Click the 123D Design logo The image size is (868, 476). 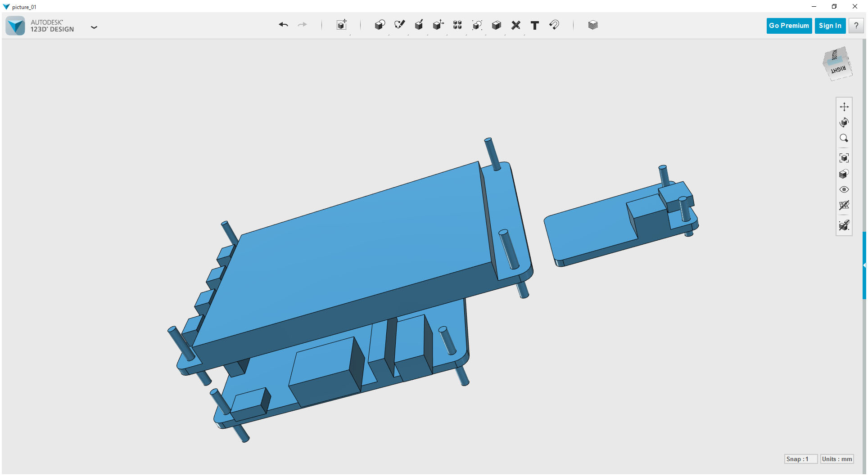coord(15,26)
